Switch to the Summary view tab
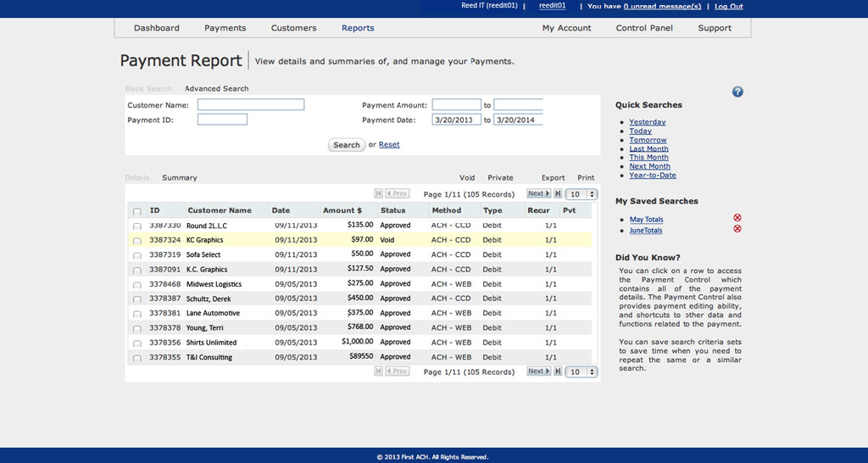Viewport: 868px width, 463px height. (180, 178)
